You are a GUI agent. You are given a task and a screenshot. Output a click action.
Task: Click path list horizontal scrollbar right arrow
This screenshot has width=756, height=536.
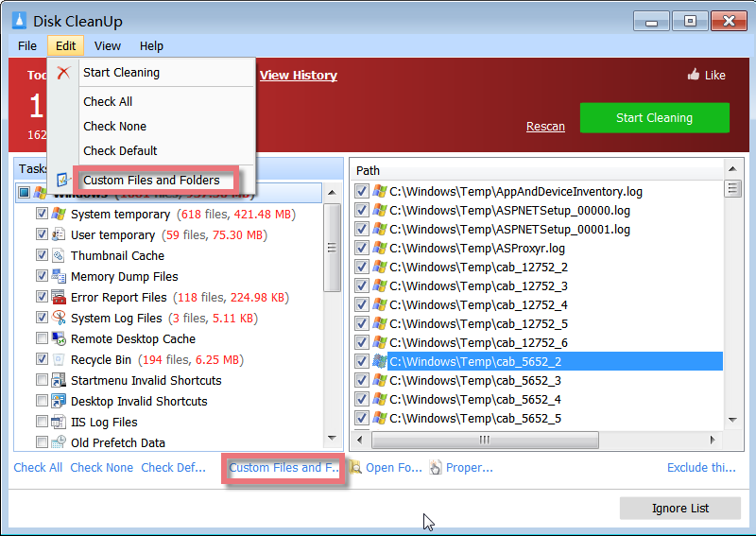[713, 440]
